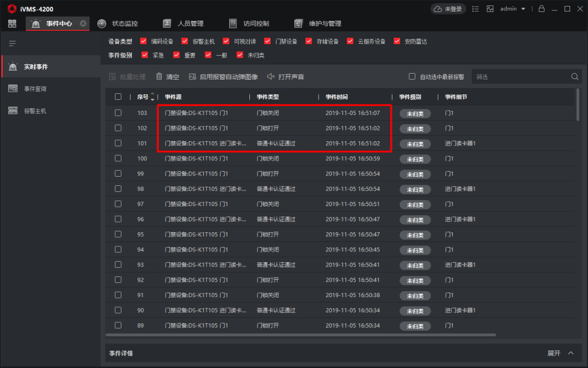Expand the 事件详情 panel

click(560, 353)
